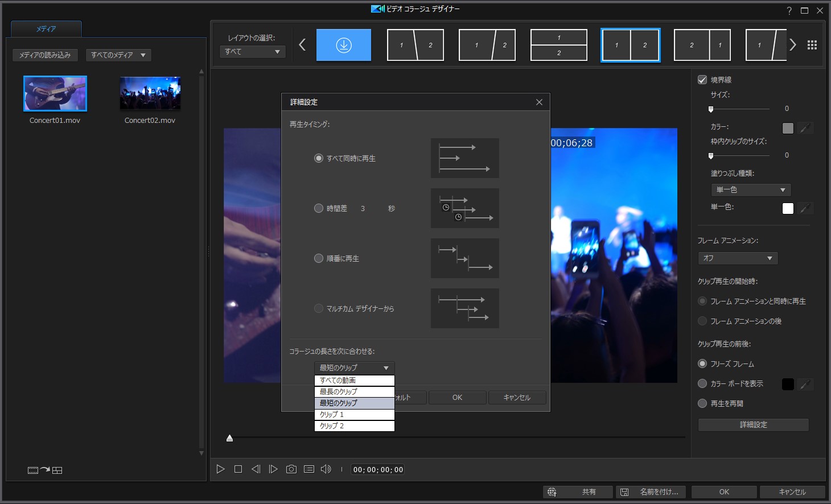Screen dimensions: 831x504
Task: Select the 順番に再生 radio option
Action: [319, 258]
